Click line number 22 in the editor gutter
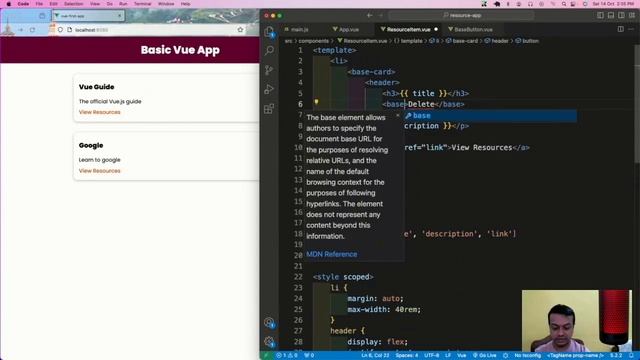 [298, 277]
